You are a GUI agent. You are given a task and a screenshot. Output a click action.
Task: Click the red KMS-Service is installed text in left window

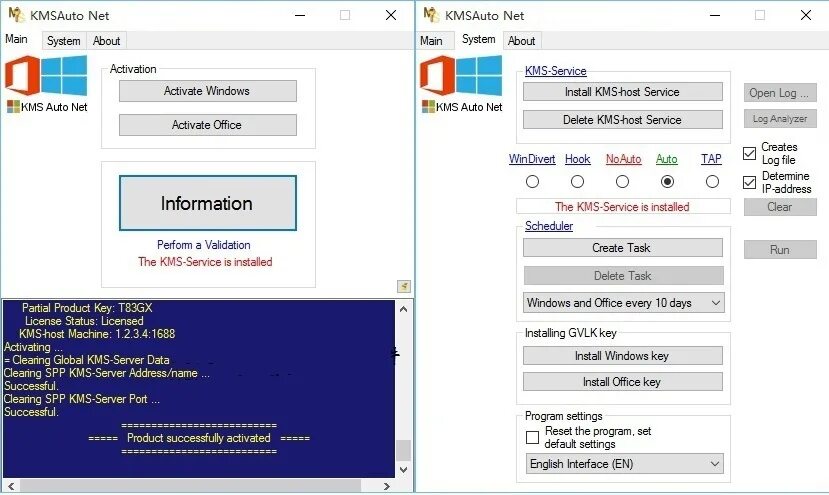(205, 262)
